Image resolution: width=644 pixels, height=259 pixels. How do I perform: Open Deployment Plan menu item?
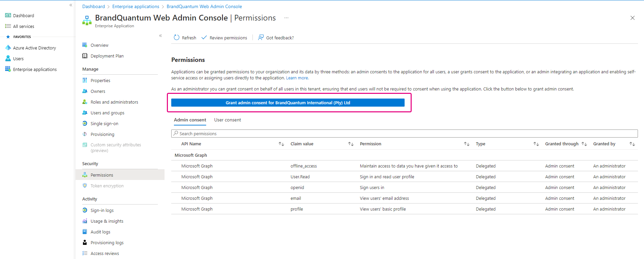click(x=107, y=56)
